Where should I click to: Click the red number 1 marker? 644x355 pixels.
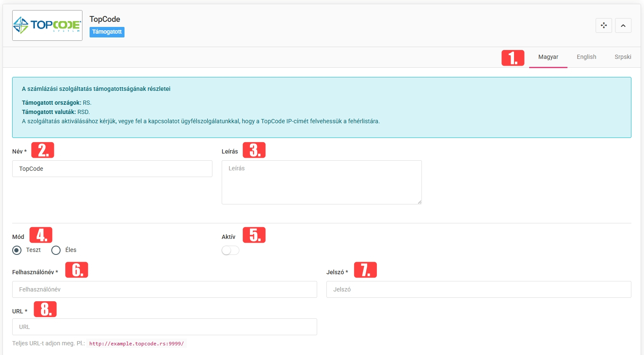513,58
